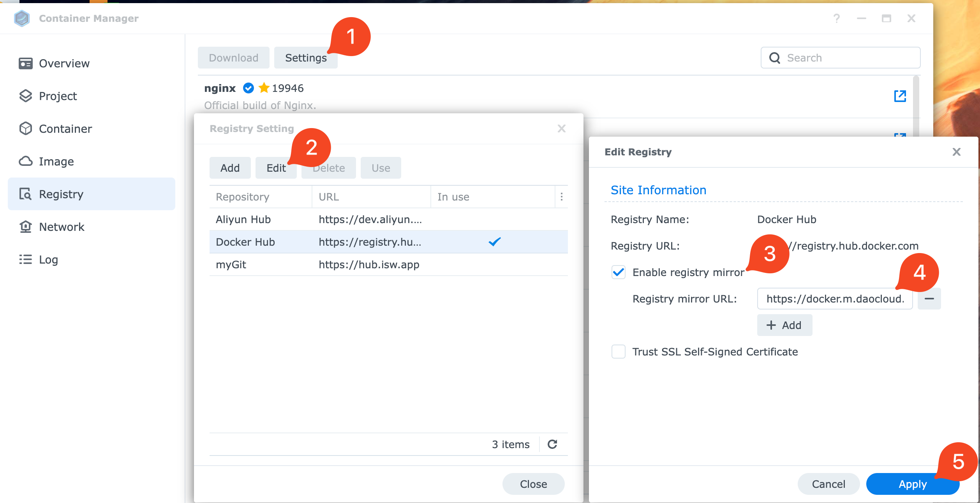The width and height of the screenshot is (980, 503).
Task: Click the Overview sidebar icon
Action: [x=26, y=63]
